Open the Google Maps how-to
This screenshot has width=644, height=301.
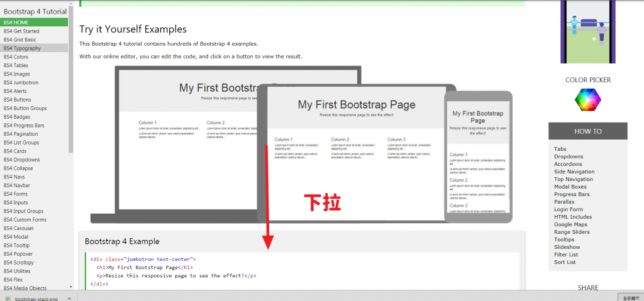pos(570,224)
